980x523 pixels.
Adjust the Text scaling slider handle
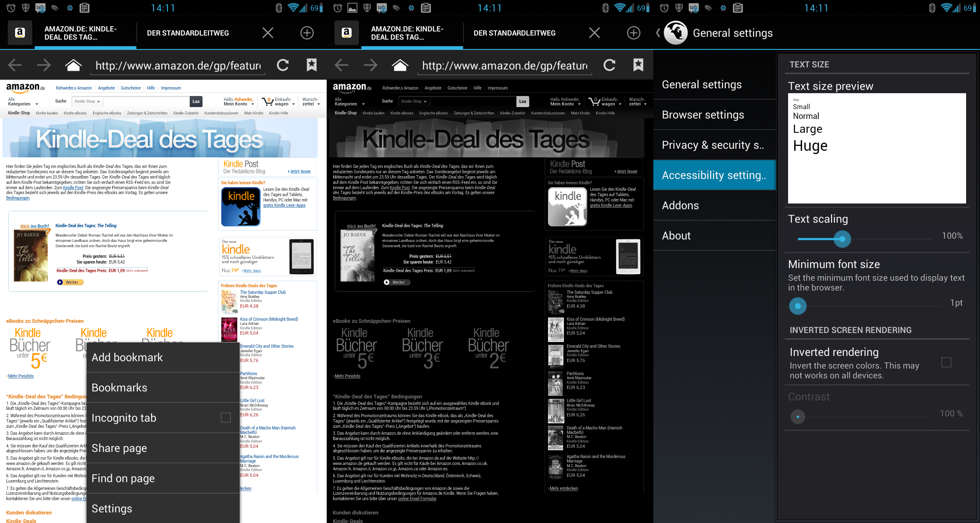point(842,239)
